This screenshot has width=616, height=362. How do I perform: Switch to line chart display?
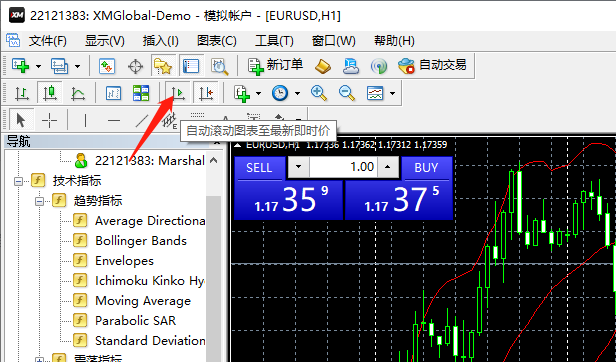[x=78, y=94]
